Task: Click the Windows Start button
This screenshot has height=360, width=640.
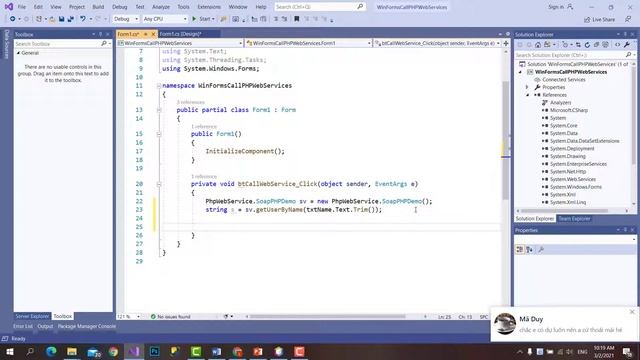Action: tap(10, 351)
